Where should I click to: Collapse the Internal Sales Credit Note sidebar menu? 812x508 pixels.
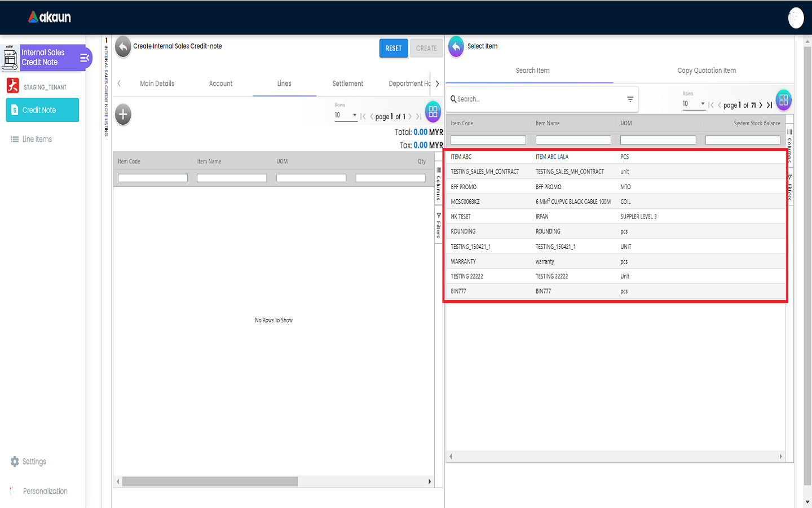(85, 58)
